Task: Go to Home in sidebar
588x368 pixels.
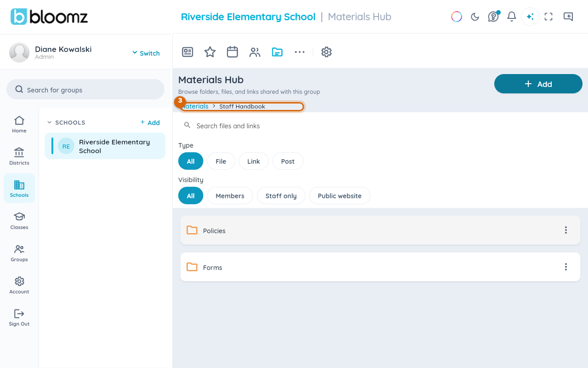Action: tap(19, 124)
